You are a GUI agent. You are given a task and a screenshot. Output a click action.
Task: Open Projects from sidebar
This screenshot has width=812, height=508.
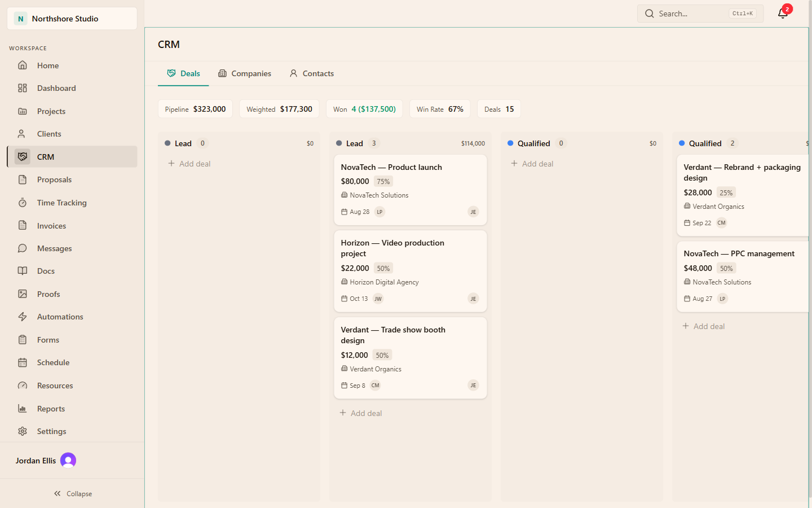[x=72, y=111]
